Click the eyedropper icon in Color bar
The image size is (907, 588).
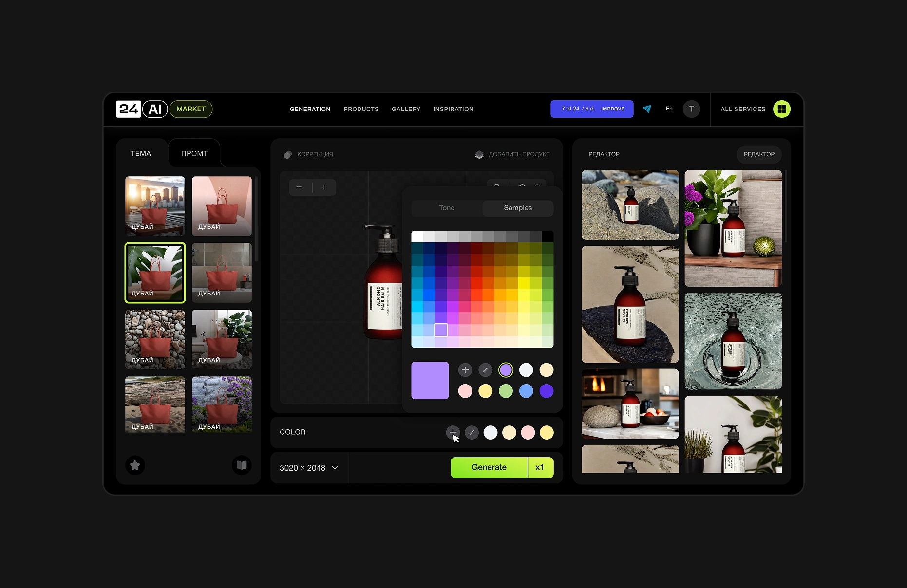472,432
